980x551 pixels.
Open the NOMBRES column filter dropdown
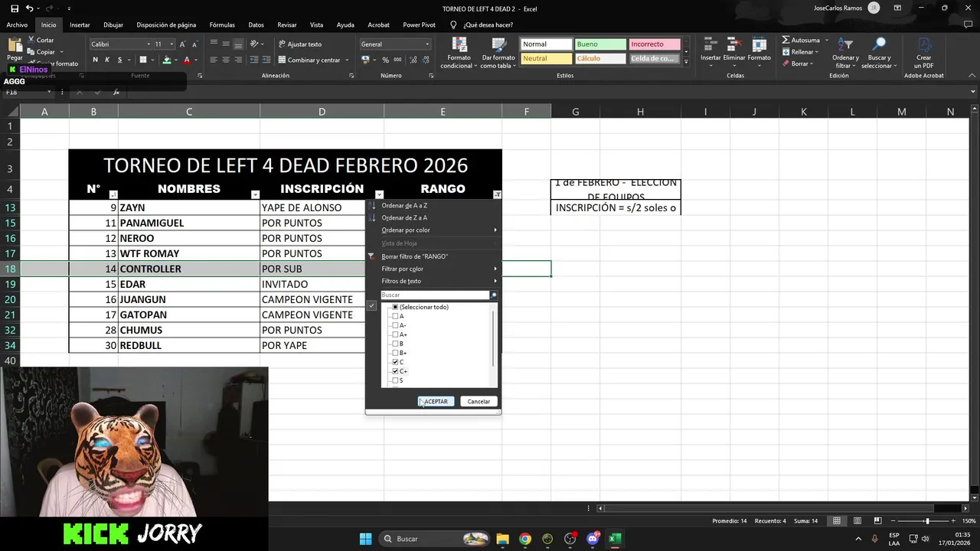pos(255,194)
